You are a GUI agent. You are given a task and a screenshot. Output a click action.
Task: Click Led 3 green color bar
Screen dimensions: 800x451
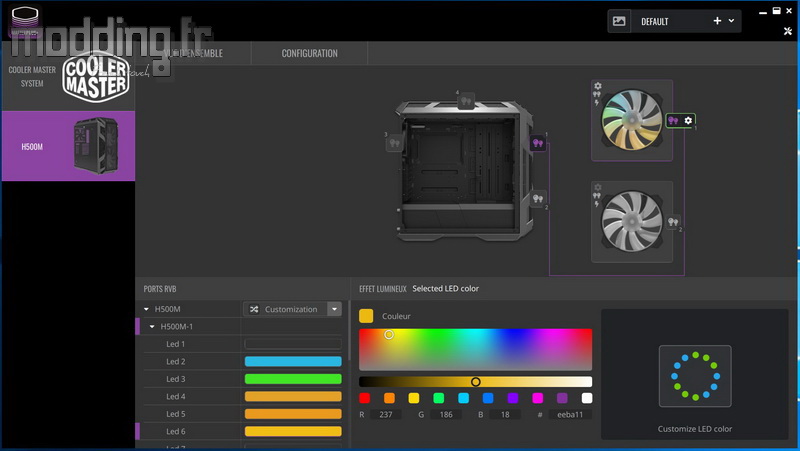pyautogui.click(x=293, y=379)
